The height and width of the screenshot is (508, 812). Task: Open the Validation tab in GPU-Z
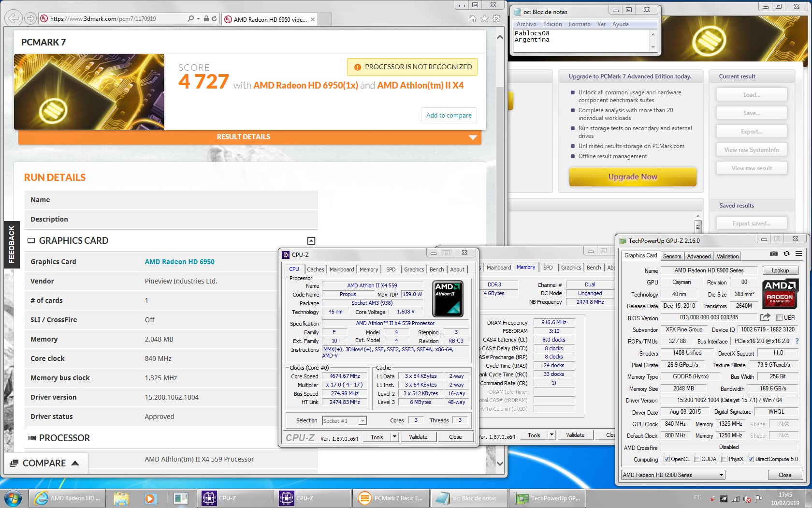[x=727, y=256]
